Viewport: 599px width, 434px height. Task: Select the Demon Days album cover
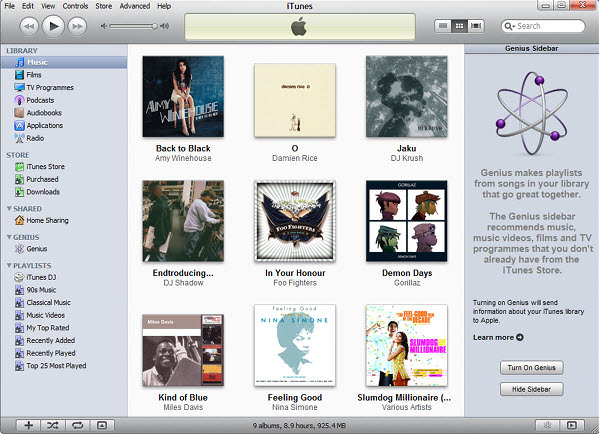click(406, 221)
